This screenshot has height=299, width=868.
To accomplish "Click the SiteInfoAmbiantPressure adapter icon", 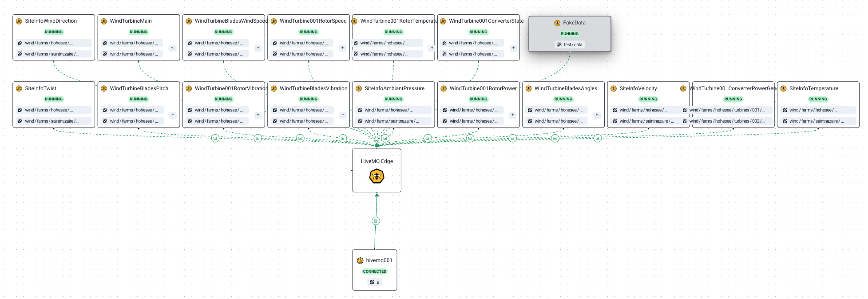I will pos(359,88).
